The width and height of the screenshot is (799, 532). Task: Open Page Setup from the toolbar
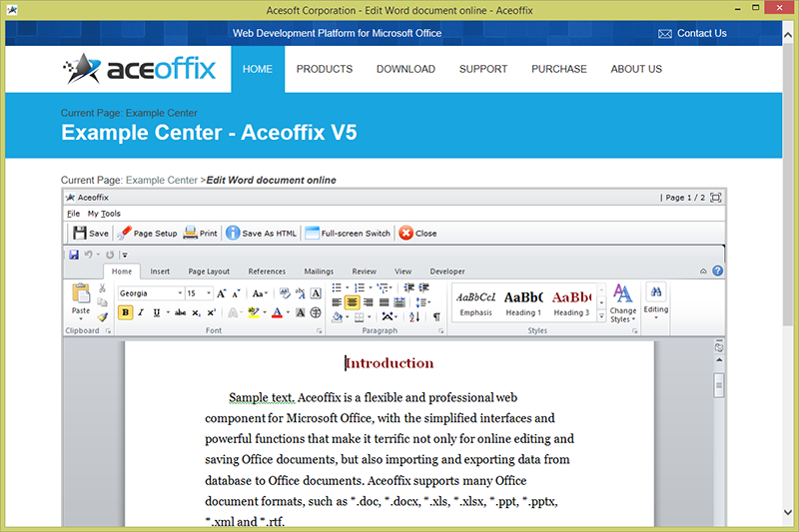tap(147, 234)
